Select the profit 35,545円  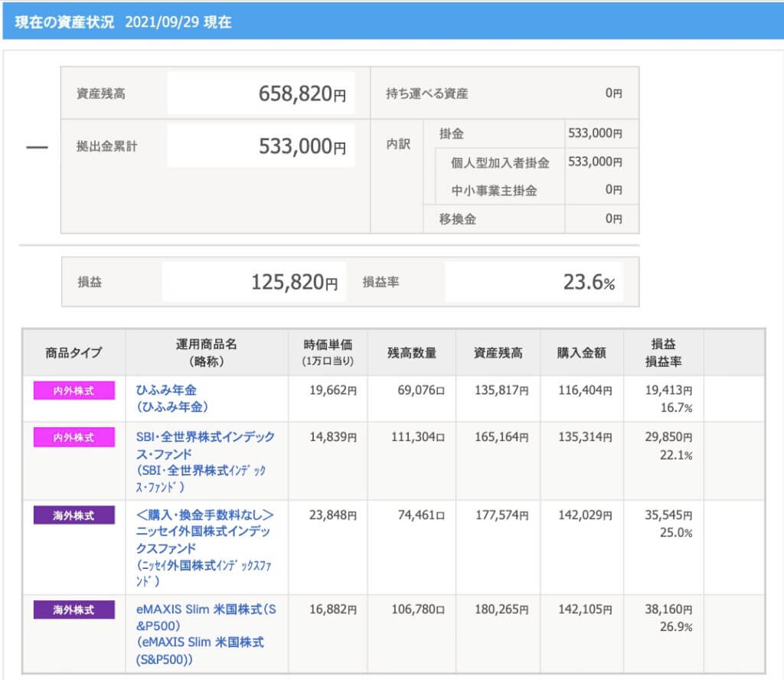668,515
